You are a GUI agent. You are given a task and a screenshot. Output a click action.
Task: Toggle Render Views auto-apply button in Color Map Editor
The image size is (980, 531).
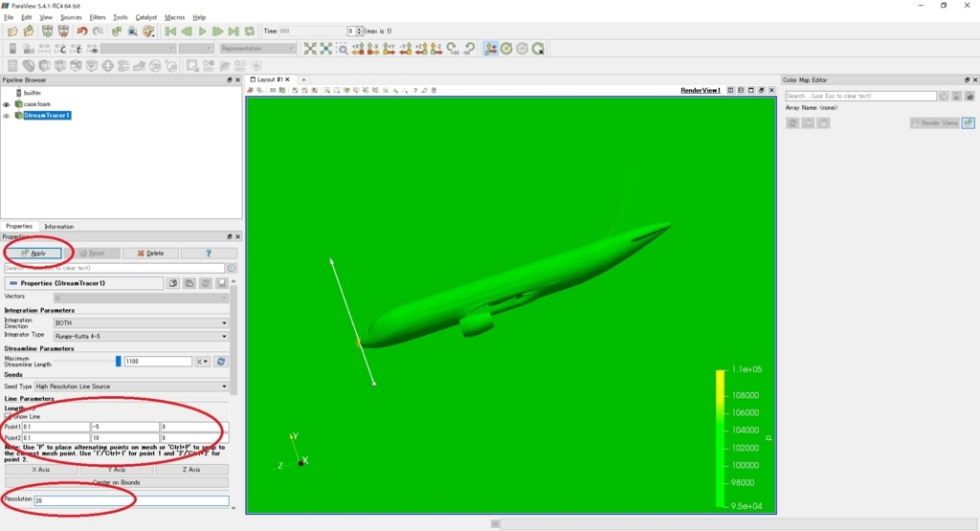[x=969, y=123]
